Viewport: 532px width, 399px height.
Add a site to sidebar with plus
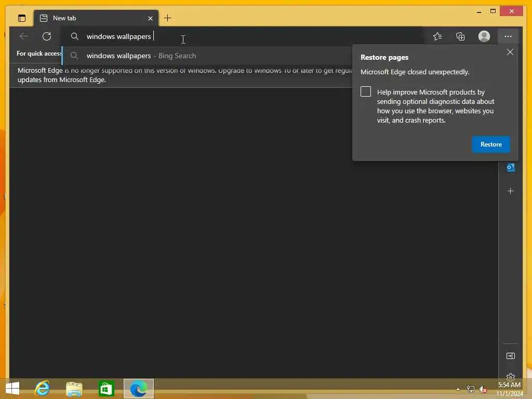(510, 191)
